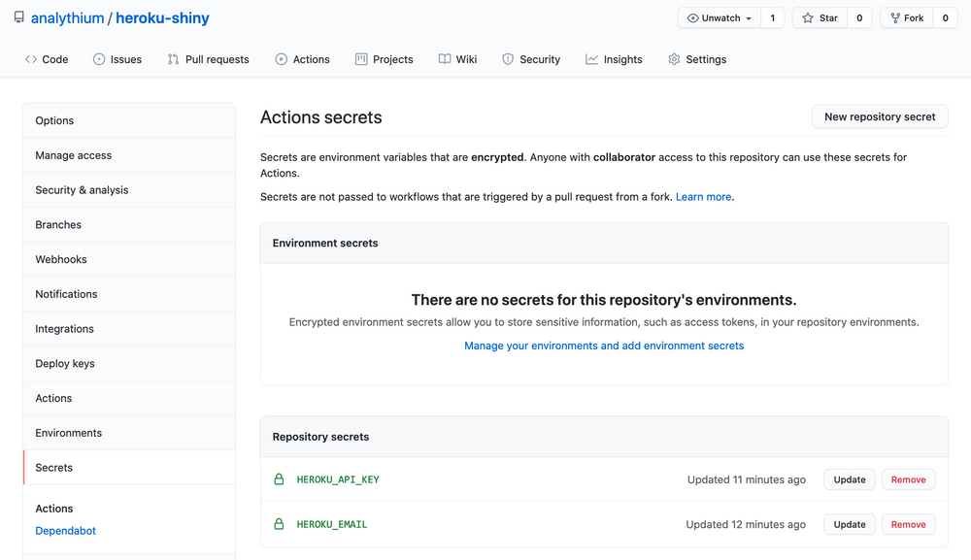Click the New repository secret button
Image resolution: width=971 pixels, height=560 pixels.
click(x=879, y=115)
